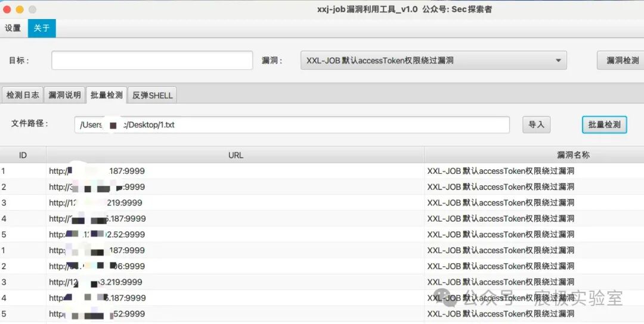The image size is (644, 324).
Task: Start scan with 批量检测 button beside 导入
Action: point(604,124)
